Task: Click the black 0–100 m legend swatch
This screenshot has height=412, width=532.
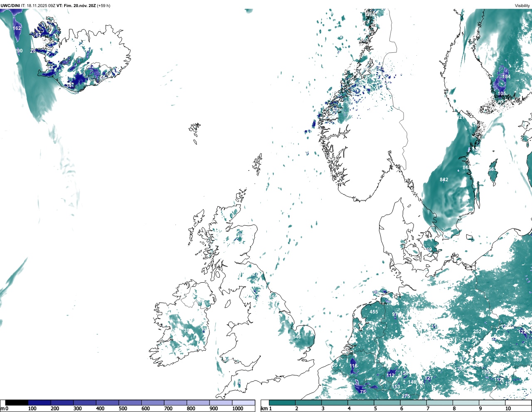Action: tap(17, 403)
